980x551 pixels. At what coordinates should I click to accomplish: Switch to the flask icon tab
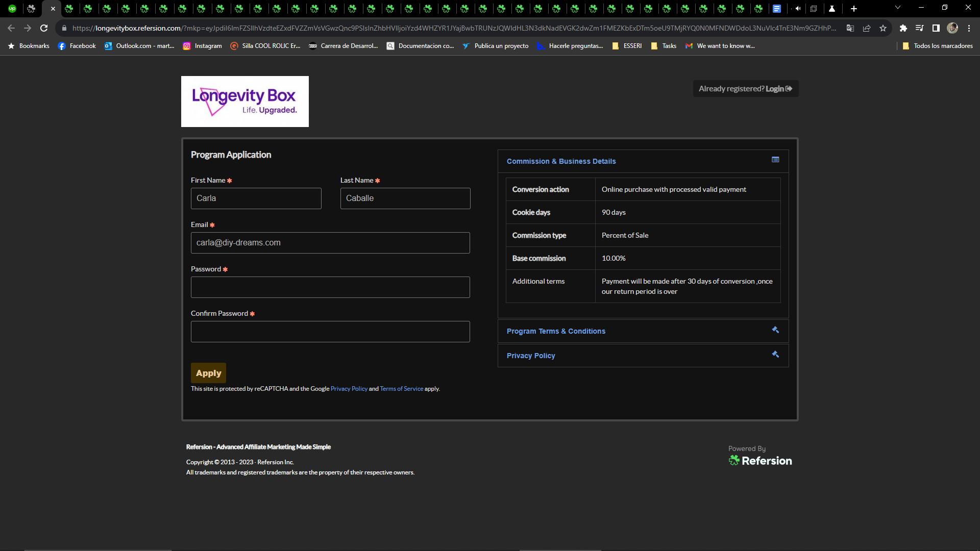(832, 9)
